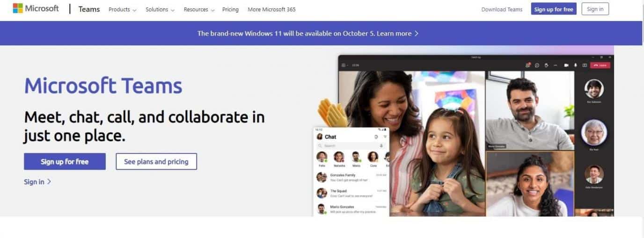Open the Pricing menu item
Image resolution: width=644 pixels, height=238 pixels.
pyautogui.click(x=230, y=9)
